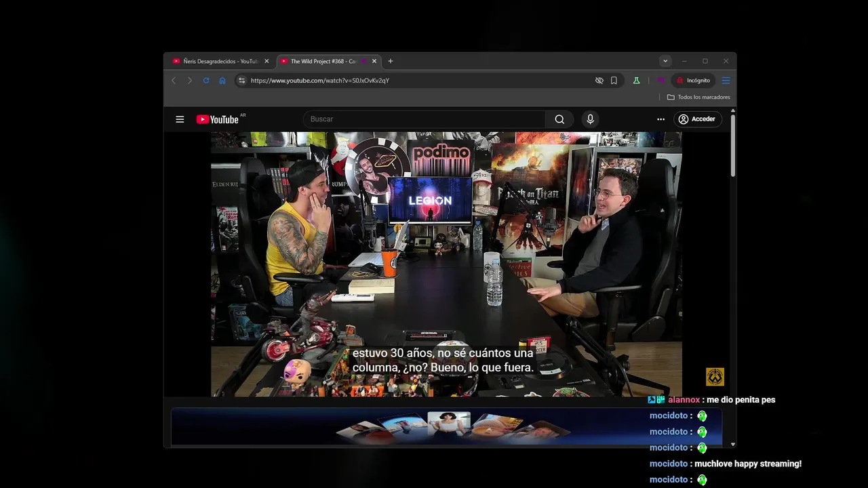
Task: Click the banner ad below the video
Action: [x=446, y=427]
